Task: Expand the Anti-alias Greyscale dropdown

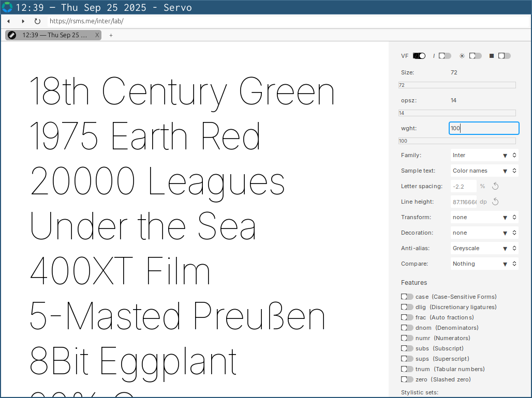Action: (x=484, y=248)
